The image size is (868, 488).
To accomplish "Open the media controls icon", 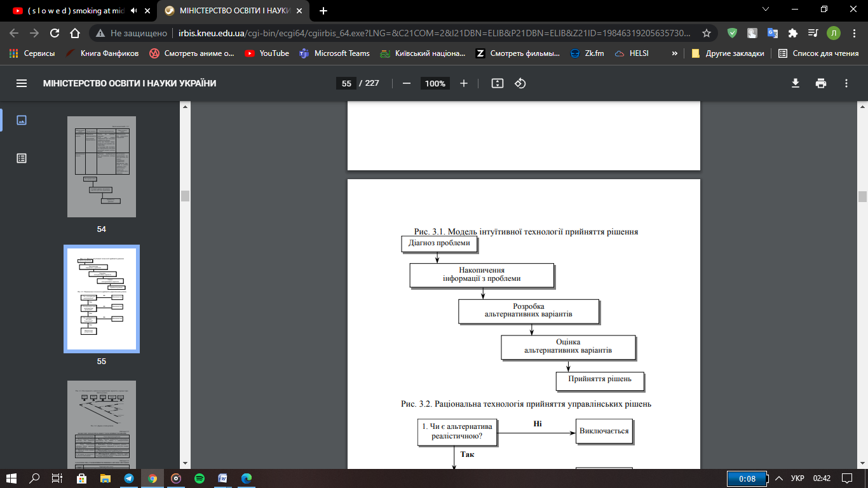I will pyautogui.click(x=813, y=33).
